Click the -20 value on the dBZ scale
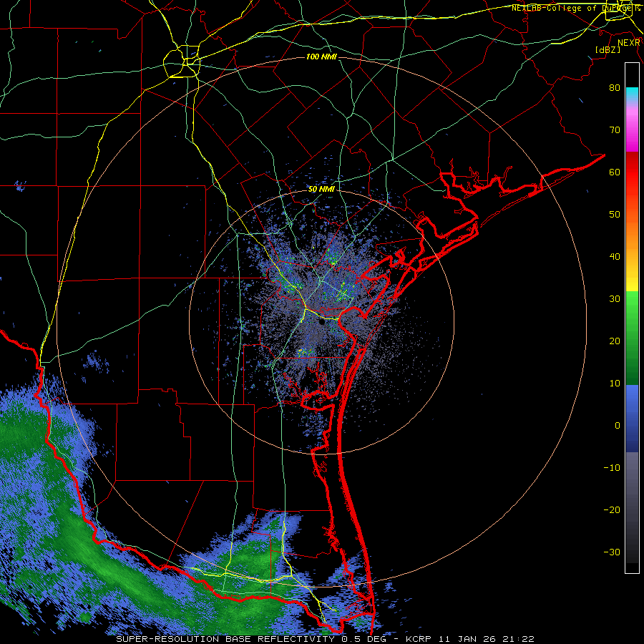The image size is (644, 644). (x=612, y=510)
